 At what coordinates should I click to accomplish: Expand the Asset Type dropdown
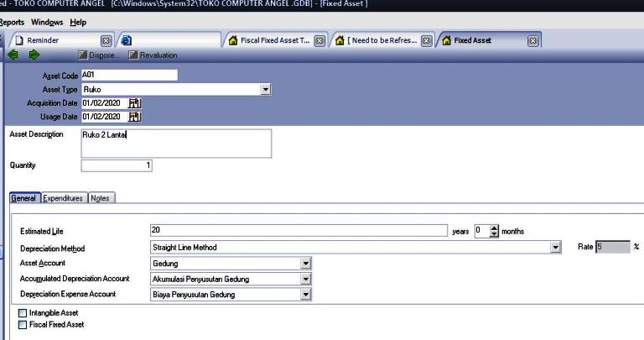coord(266,89)
